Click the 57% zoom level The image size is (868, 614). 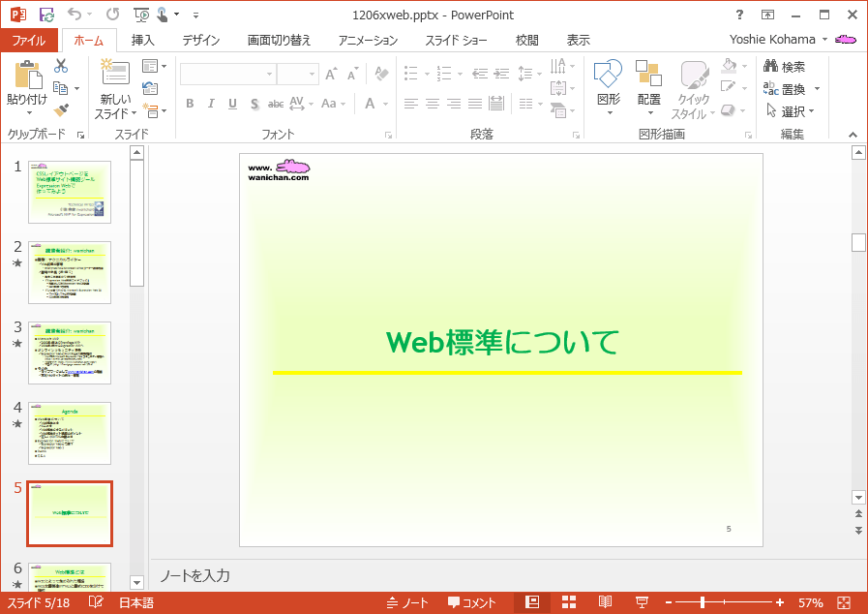tap(811, 602)
